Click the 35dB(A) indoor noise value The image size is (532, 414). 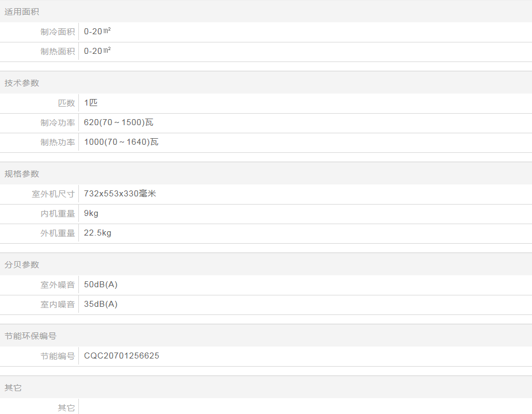[x=101, y=304]
